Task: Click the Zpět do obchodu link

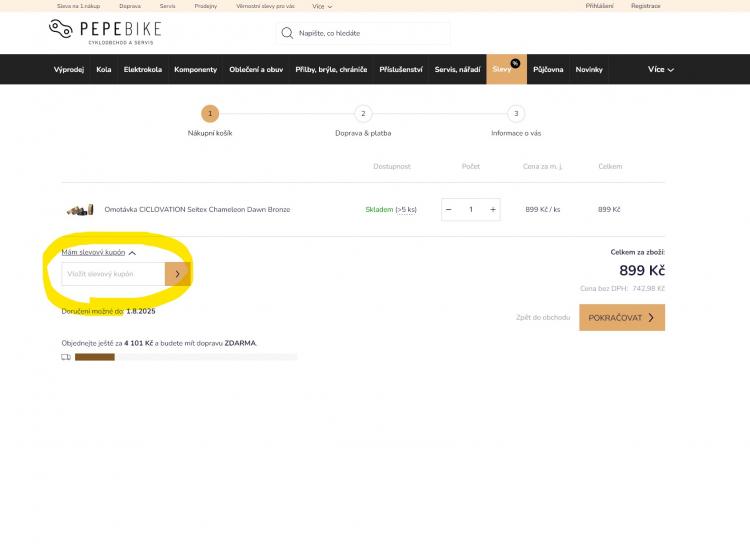Action: [543, 318]
